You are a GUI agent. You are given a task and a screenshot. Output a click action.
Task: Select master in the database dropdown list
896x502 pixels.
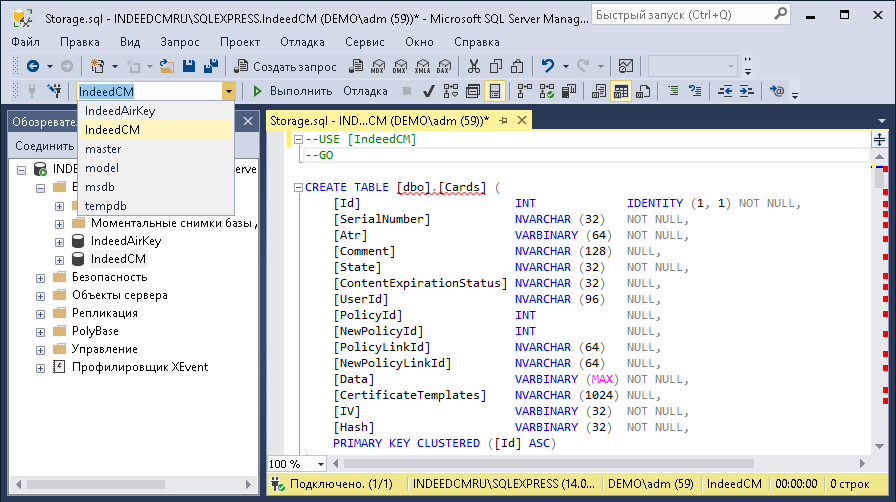(103, 149)
